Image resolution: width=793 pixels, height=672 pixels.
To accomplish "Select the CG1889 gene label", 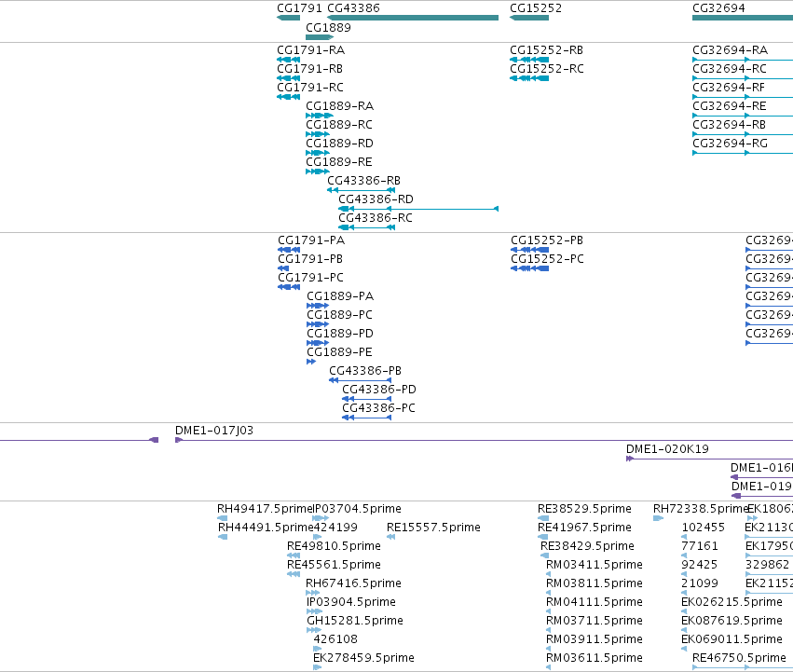I will (328, 27).
